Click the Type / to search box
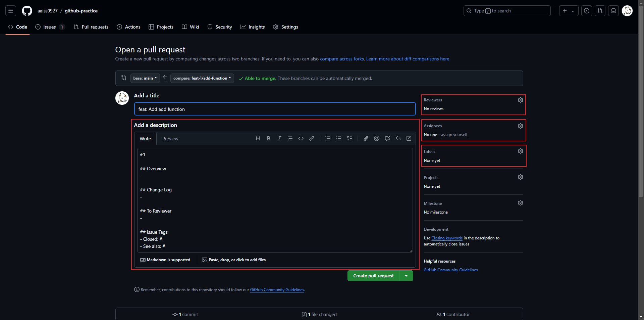 tap(507, 11)
